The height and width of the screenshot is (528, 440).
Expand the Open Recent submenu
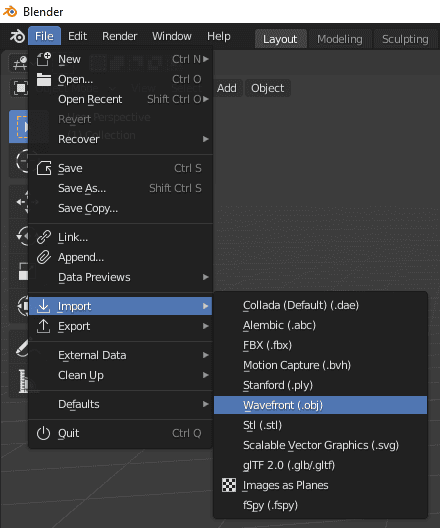[121, 99]
